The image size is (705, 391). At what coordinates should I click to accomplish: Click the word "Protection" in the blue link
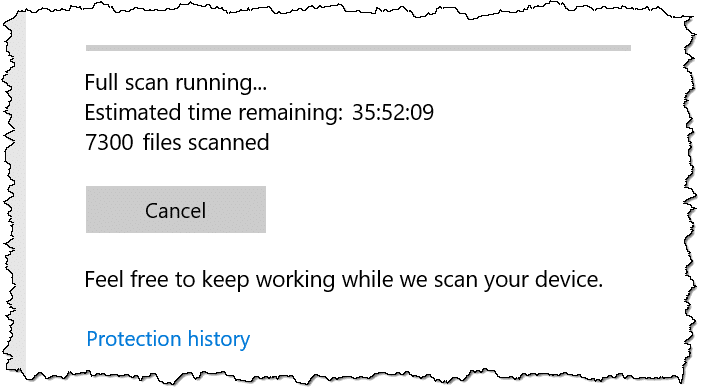(x=134, y=339)
